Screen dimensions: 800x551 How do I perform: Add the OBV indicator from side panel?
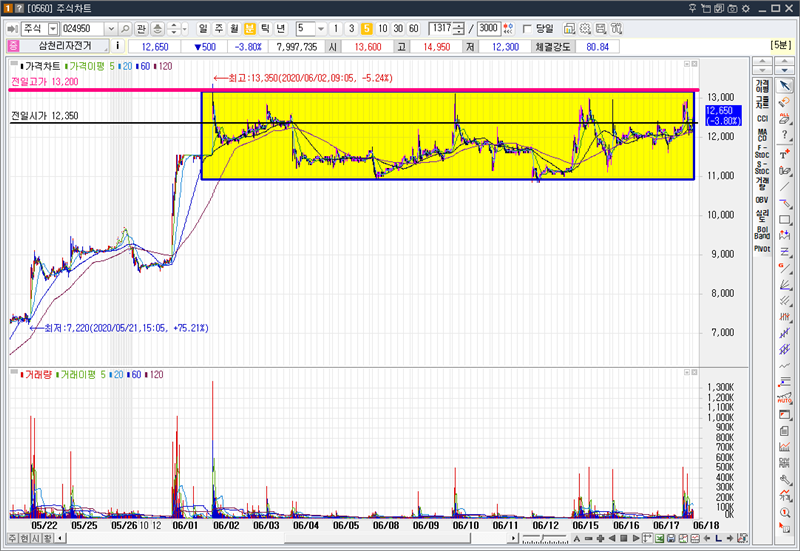(762, 200)
